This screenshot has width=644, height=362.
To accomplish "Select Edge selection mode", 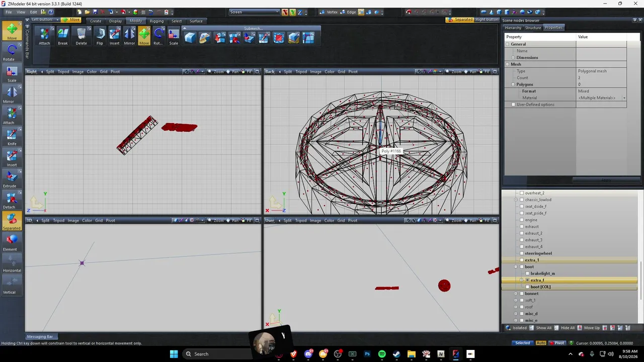I will [x=348, y=12].
